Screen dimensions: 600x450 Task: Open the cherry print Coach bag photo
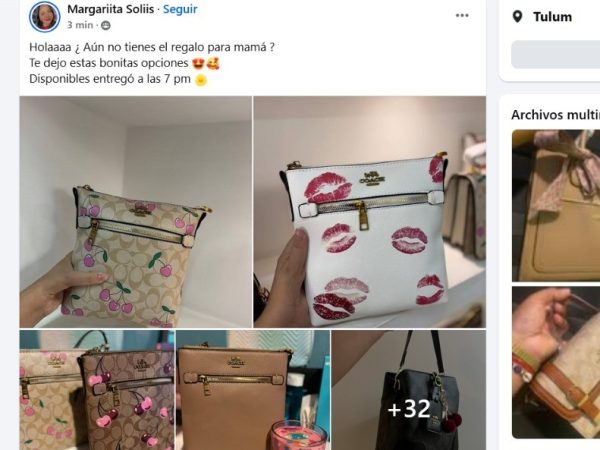pyautogui.click(x=136, y=212)
